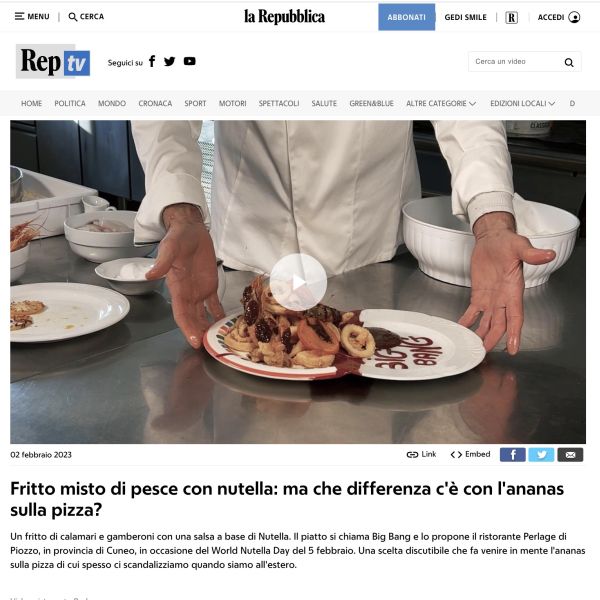
Task: Expand the EDIZIONI LOCALI dropdown
Action: 523,103
